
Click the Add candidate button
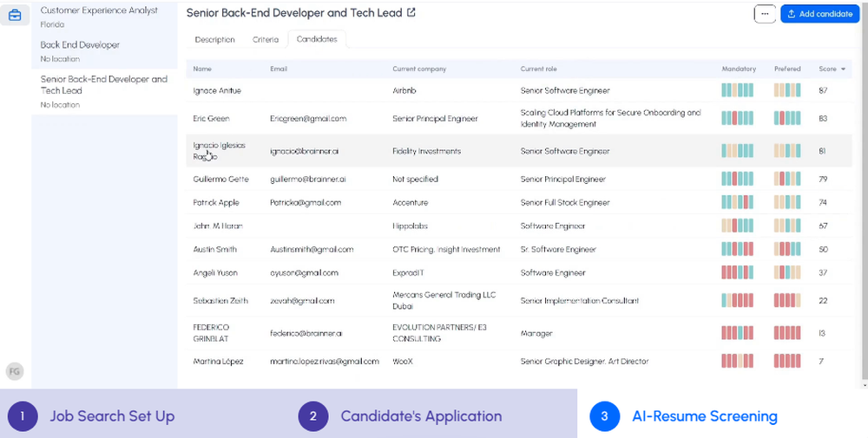[x=819, y=14]
